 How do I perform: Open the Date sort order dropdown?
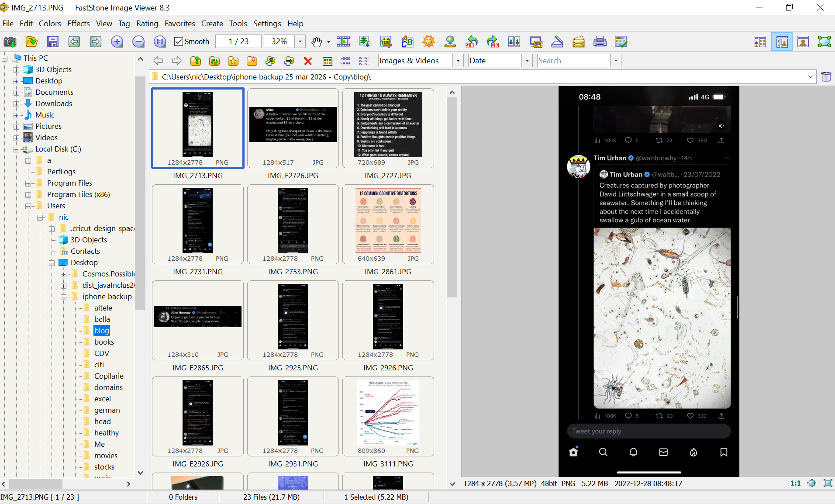[527, 61]
